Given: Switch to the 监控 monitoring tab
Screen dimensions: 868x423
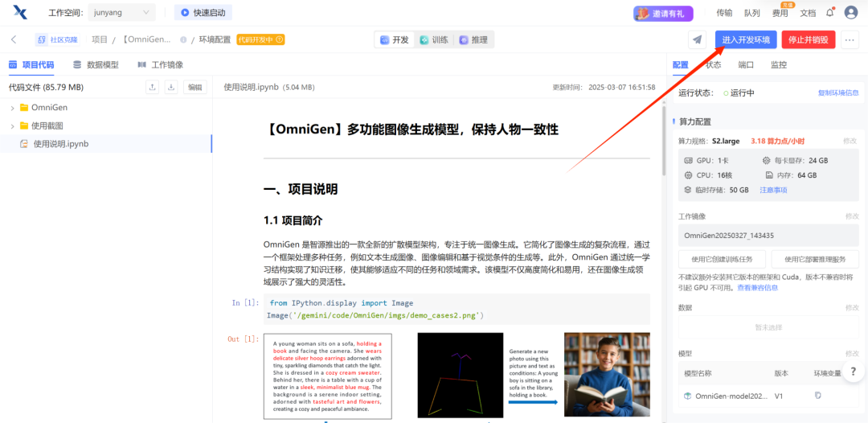Looking at the screenshot, I should tap(779, 65).
